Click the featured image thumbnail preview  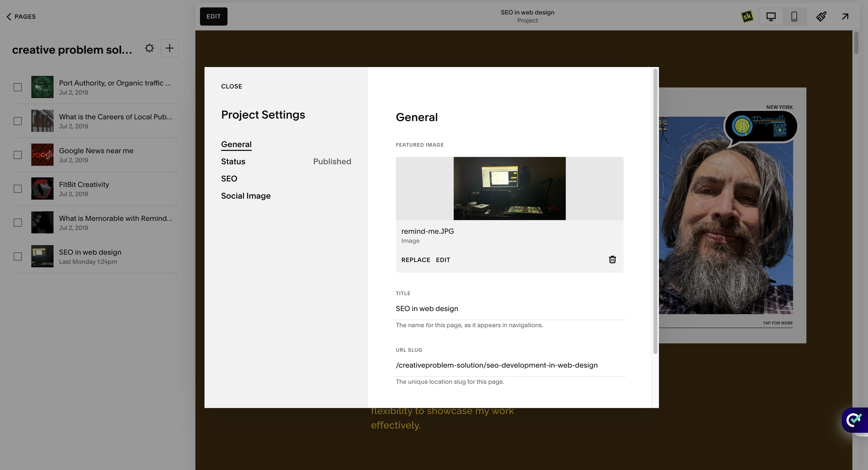tap(509, 188)
